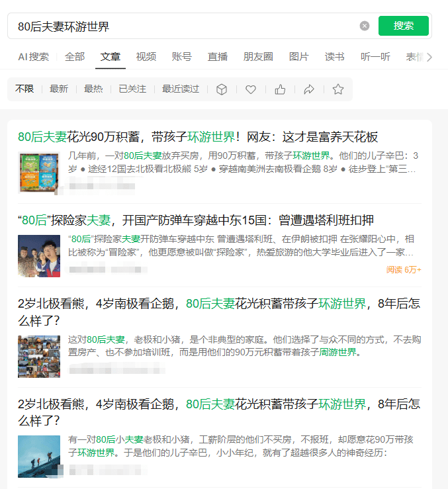Open the 朋友圈 tab

click(258, 57)
